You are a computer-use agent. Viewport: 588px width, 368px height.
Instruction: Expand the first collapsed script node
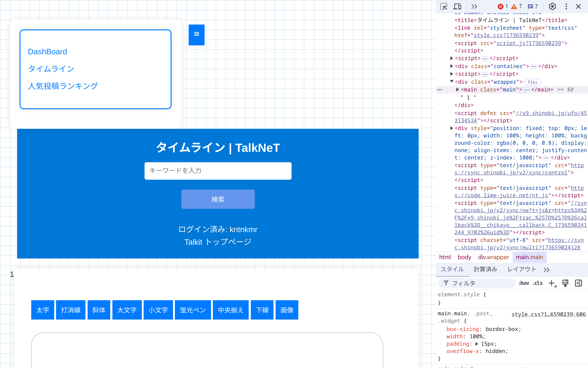coord(452,58)
